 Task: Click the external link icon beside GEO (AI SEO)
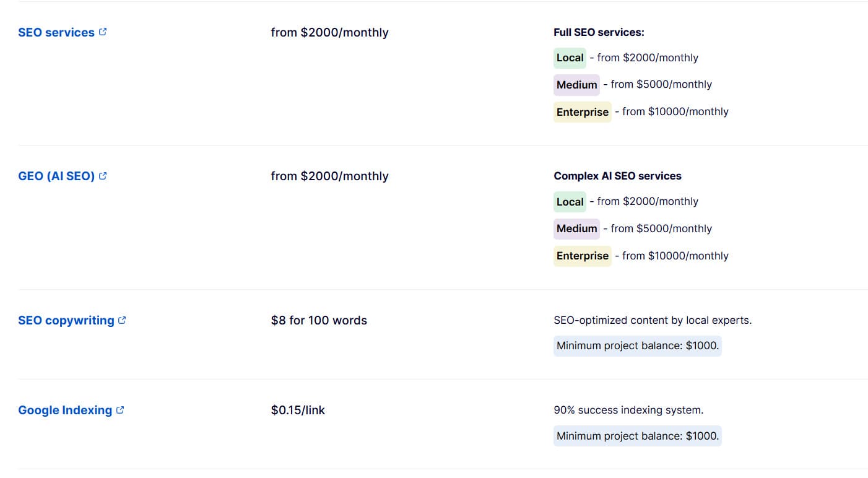103,175
